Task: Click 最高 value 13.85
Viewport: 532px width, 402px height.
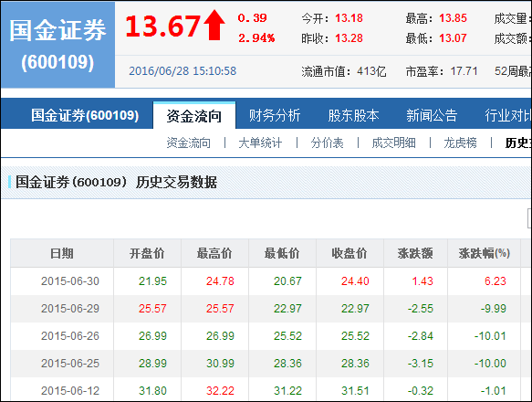Action: click(x=453, y=18)
